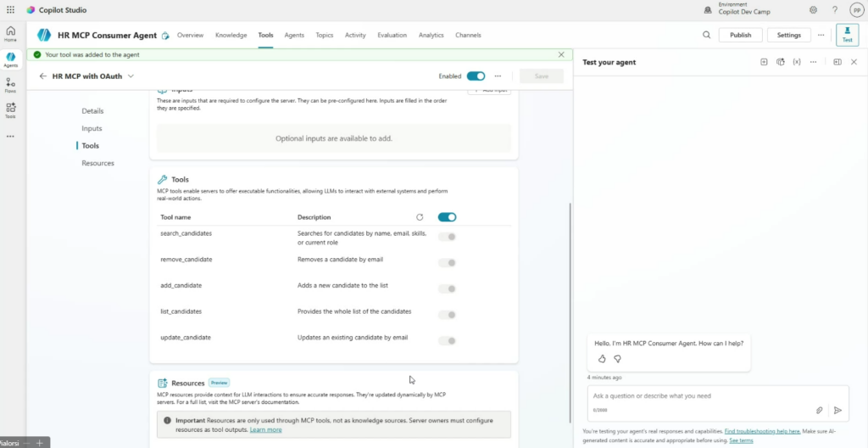Viewport: 868px width, 448px height.
Task: Click the Publish button
Action: (x=740, y=35)
